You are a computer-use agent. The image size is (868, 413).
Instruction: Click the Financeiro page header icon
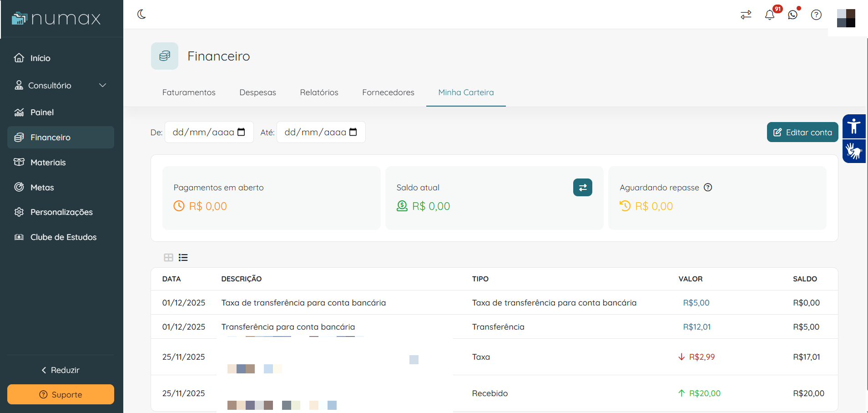pyautogui.click(x=165, y=56)
